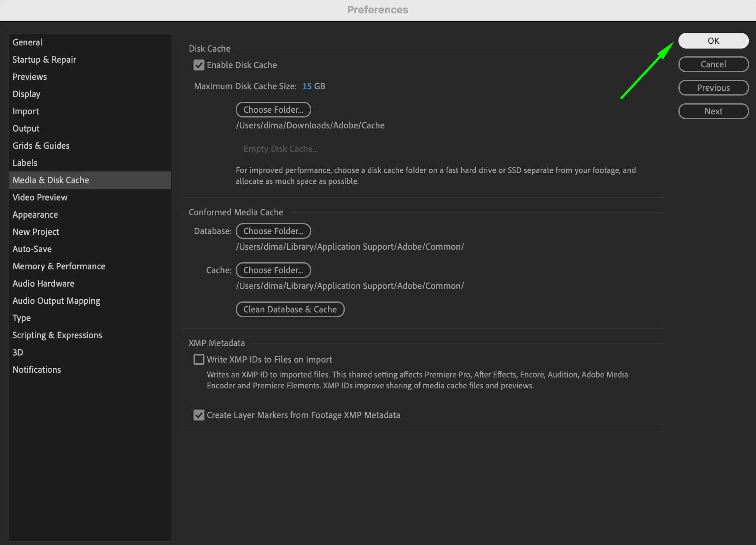
Task: Choose folder for Conformed Media Database
Action: (273, 231)
